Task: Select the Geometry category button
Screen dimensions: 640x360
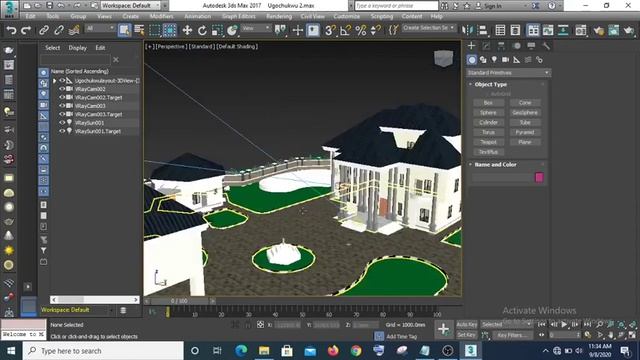Action: [472, 60]
